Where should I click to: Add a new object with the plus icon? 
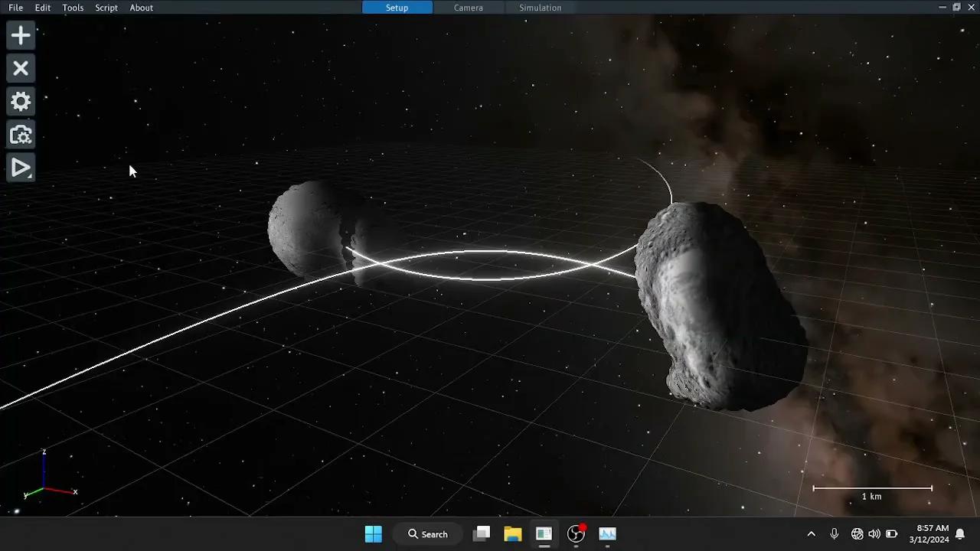tap(20, 34)
